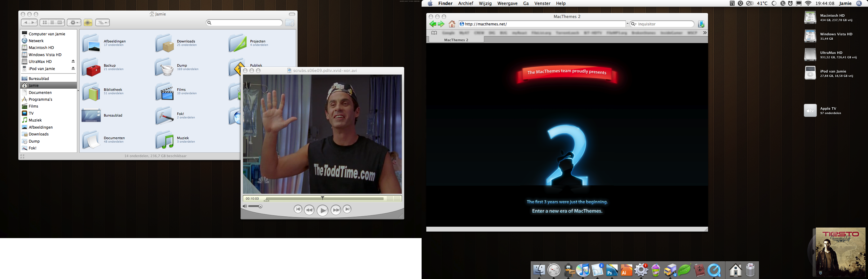The height and width of the screenshot is (279, 868).
Task: Launch QuickTime Player from Dock
Action: (714, 270)
